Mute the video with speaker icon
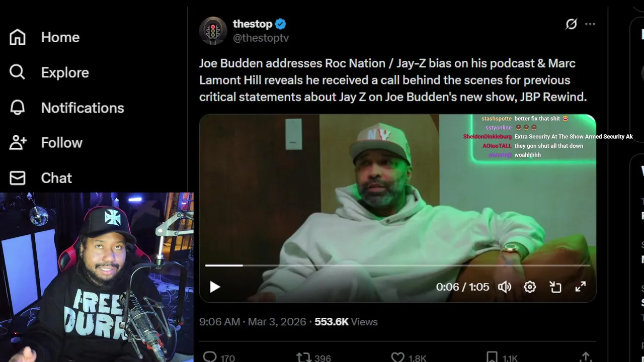The width and height of the screenshot is (644, 362). tap(505, 287)
